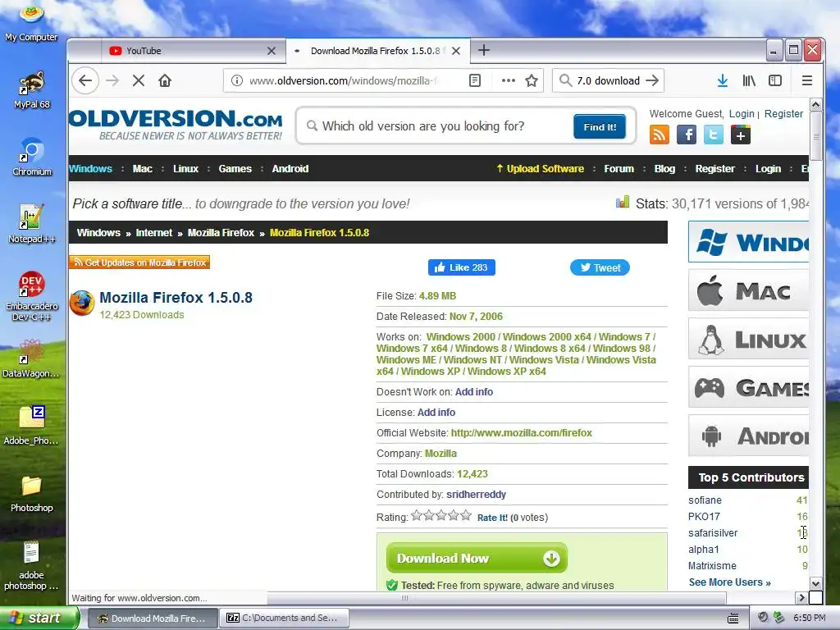Viewport: 840px width, 630px height.
Task: Show site information icon in address bar
Action: (236, 80)
